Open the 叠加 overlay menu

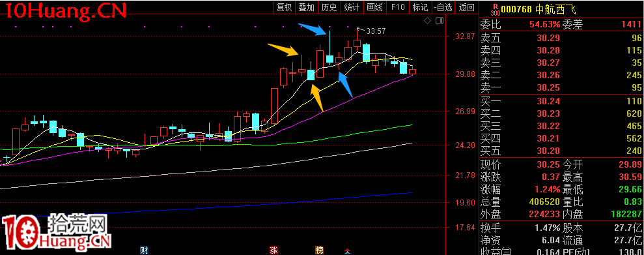pos(307,7)
